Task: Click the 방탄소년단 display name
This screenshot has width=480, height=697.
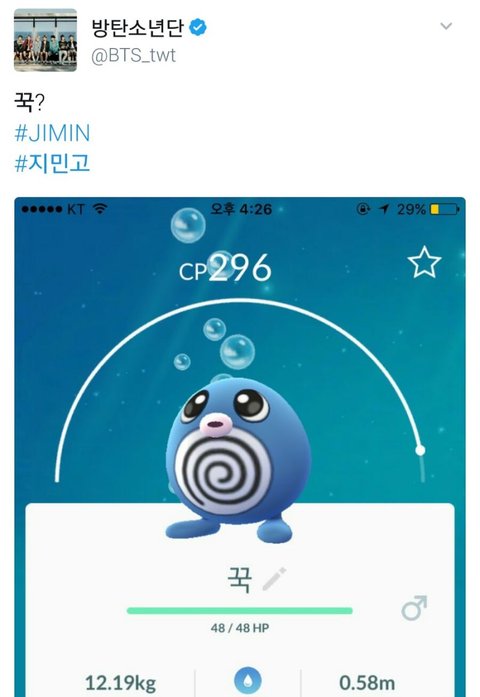Action: click(x=137, y=28)
